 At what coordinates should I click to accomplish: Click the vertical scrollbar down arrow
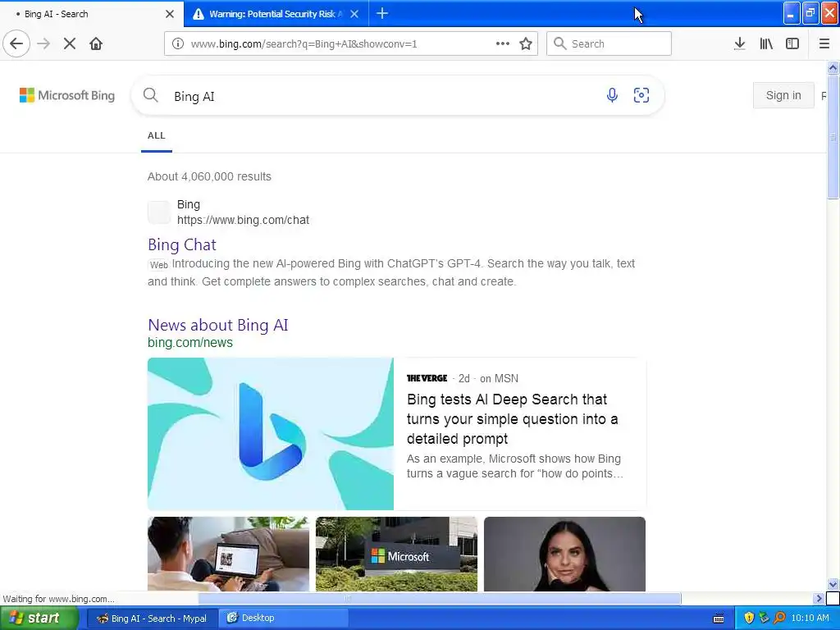point(833,584)
